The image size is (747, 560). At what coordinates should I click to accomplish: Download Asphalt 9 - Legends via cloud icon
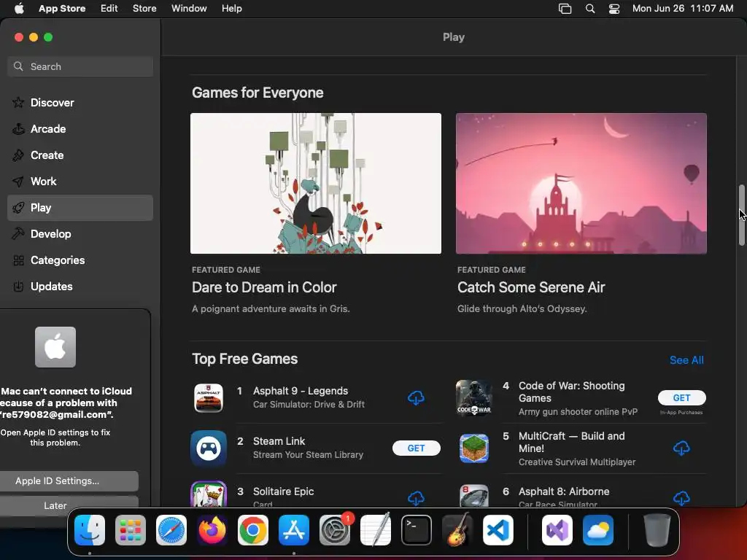(416, 397)
